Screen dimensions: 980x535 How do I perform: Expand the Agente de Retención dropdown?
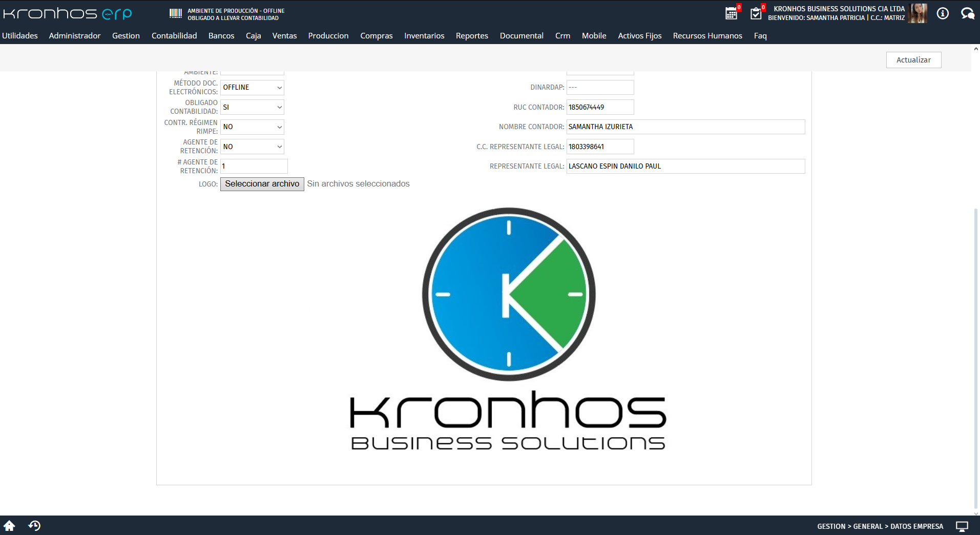(252, 147)
